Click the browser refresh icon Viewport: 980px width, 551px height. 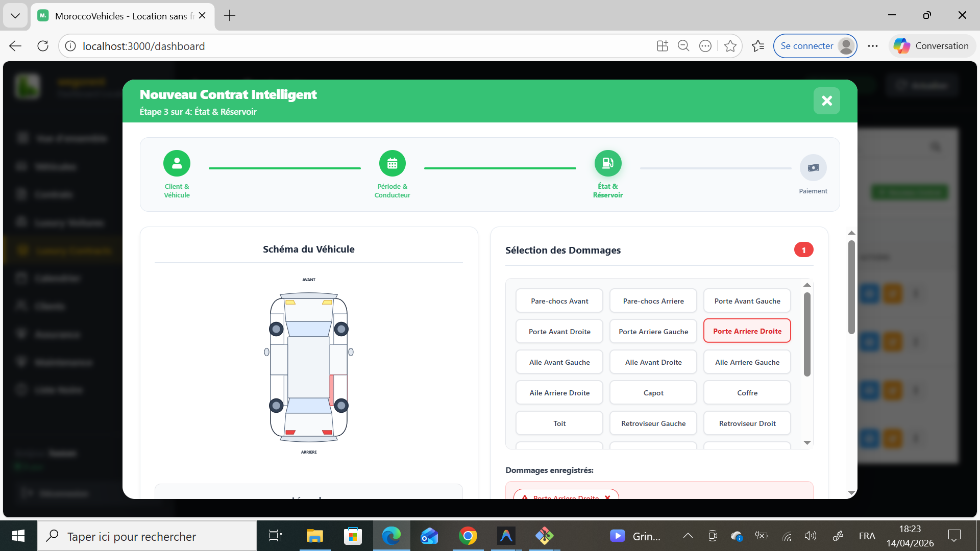43,46
